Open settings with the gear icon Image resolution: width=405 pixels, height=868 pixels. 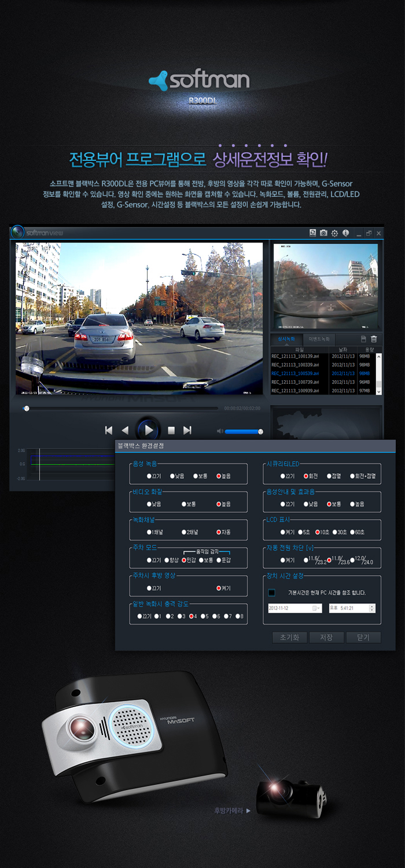point(334,233)
